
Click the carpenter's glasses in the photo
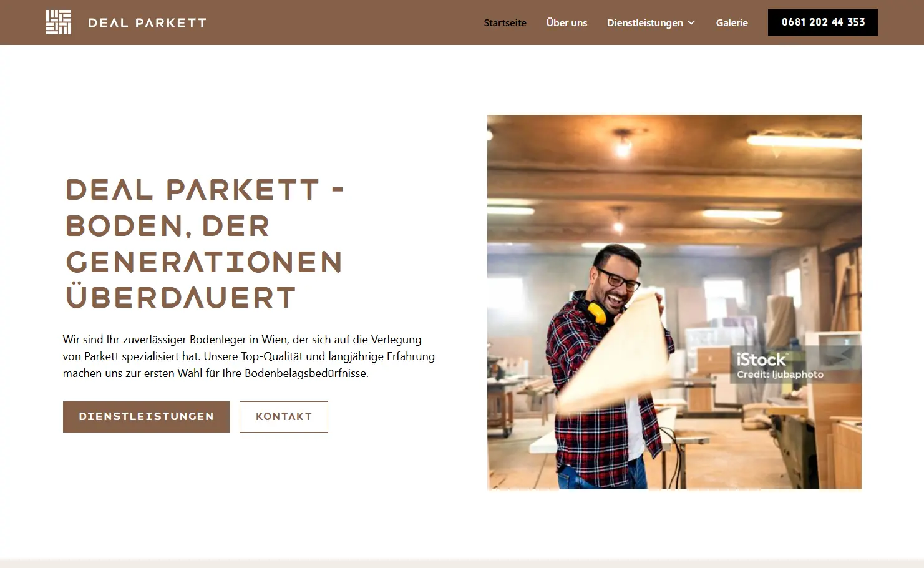coord(619,278)
